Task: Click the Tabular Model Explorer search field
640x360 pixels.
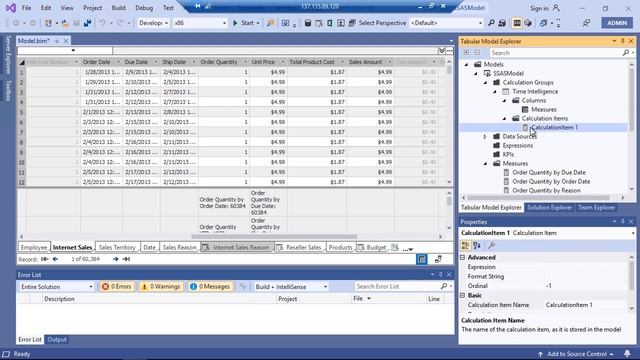Action: [x=555, y=53]
